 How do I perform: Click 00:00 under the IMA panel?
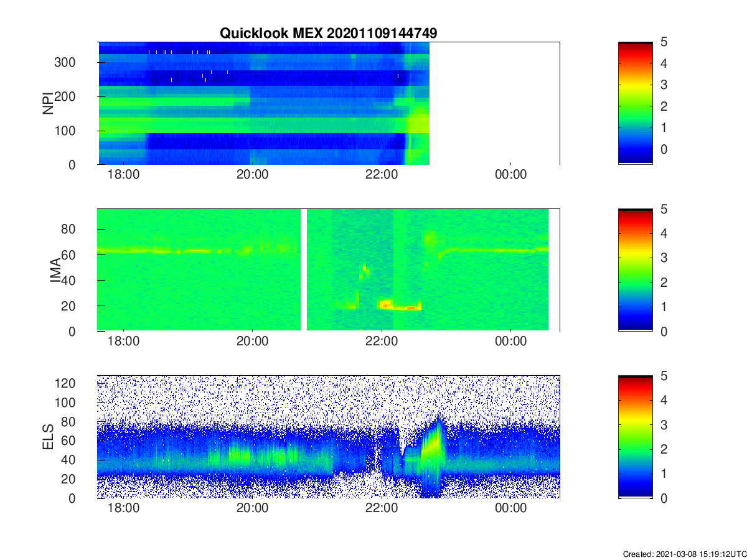click(510, 342)
